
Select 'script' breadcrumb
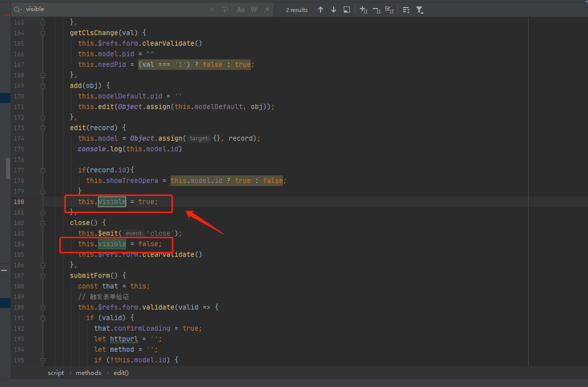[x=56, y=373]
